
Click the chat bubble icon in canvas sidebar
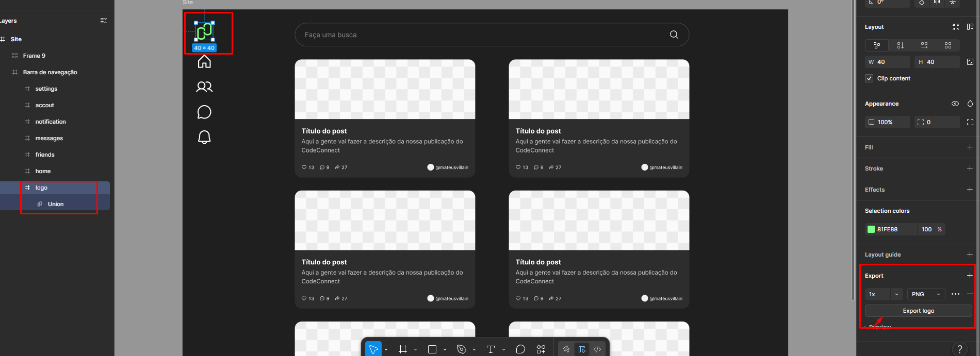pos(204,112)
